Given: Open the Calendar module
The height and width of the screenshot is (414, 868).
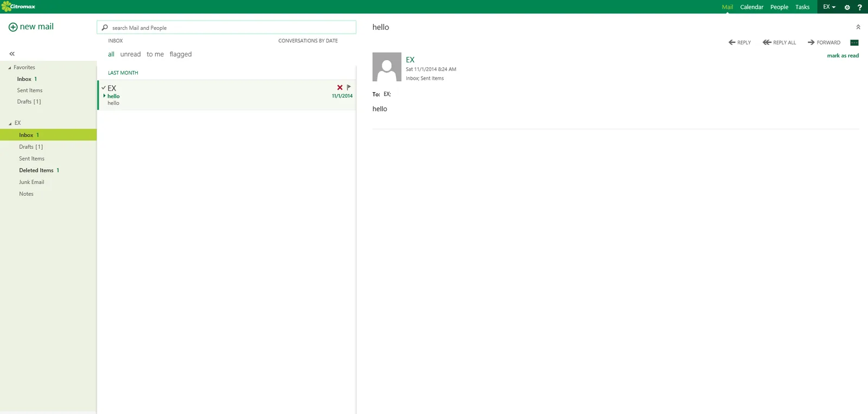Looking at the screenshot, I should click(x=751, y=7).
